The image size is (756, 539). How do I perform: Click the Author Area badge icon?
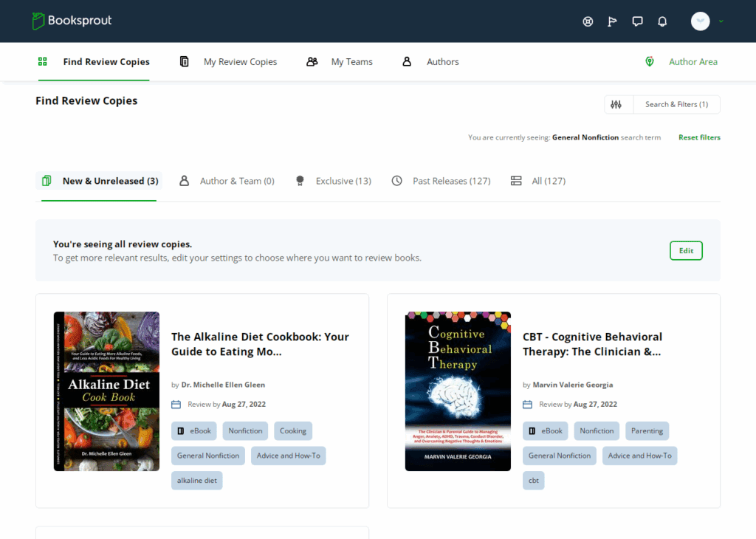(650, 62)
